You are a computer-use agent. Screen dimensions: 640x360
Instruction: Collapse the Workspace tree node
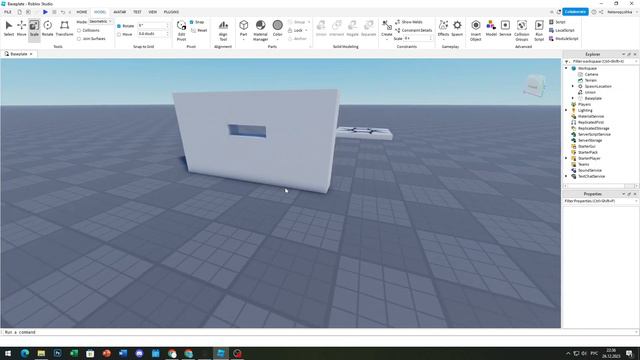566,68
